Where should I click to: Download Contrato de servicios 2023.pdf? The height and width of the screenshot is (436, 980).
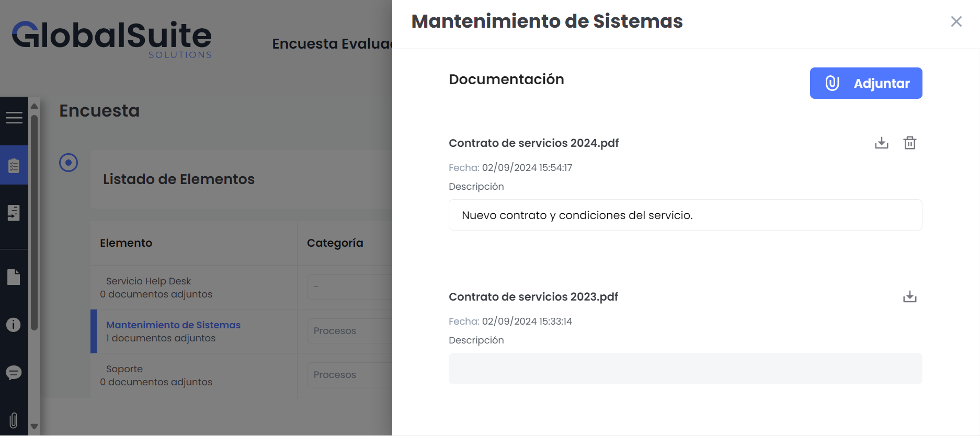(909, 296)
